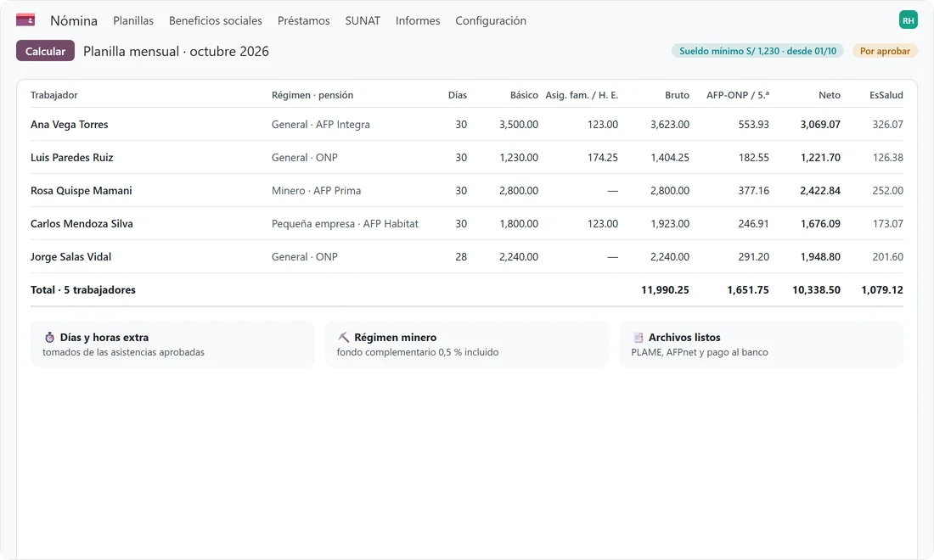Open the Planillas menu
Screen dimensions: 934x560
(x=133, y=21)
